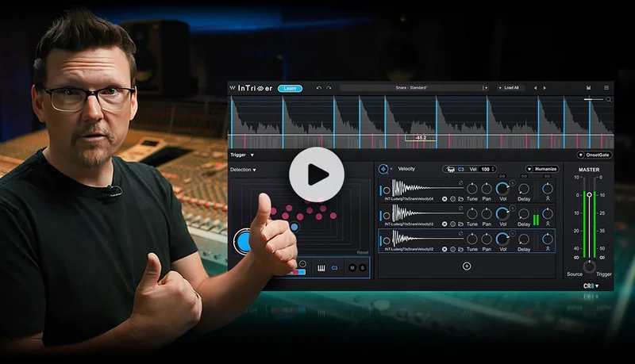Toggle phase invert on the Velocity04 waveform
The width and height of the screenshot is (635, 364).
[x=460, y=183]
